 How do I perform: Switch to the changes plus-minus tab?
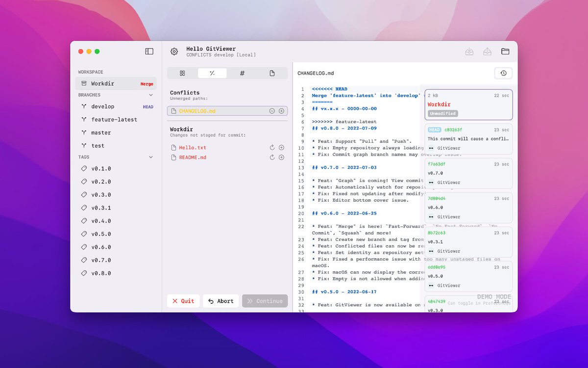(x=212, y=73)
